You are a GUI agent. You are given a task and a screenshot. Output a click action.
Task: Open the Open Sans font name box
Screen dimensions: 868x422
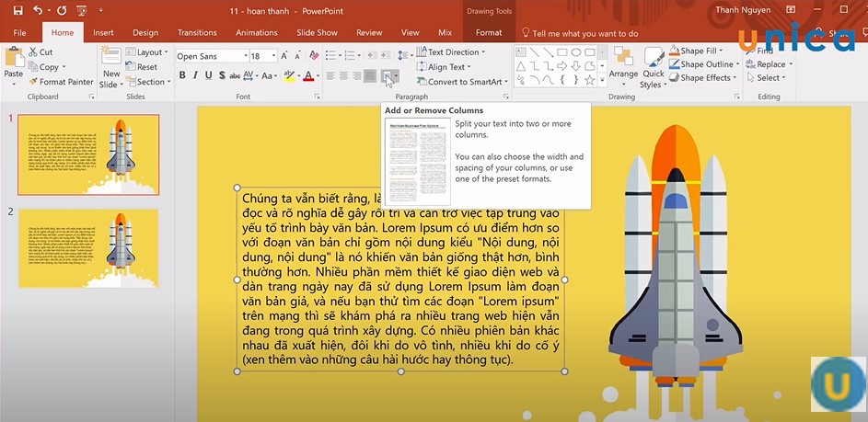212,56
